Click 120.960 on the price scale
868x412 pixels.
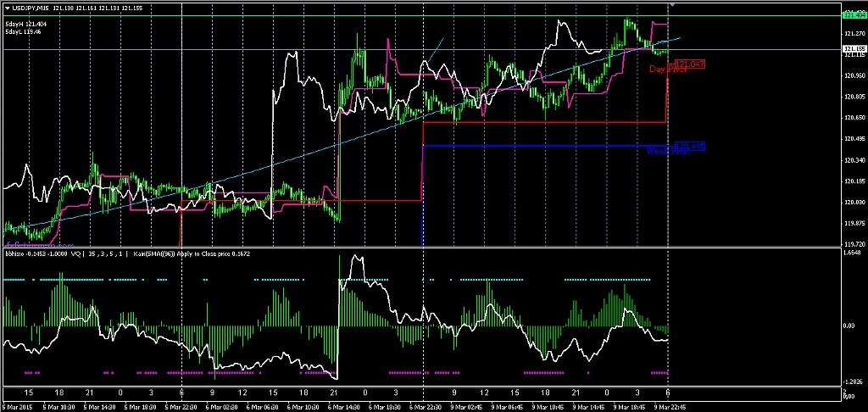coord(853,75)
